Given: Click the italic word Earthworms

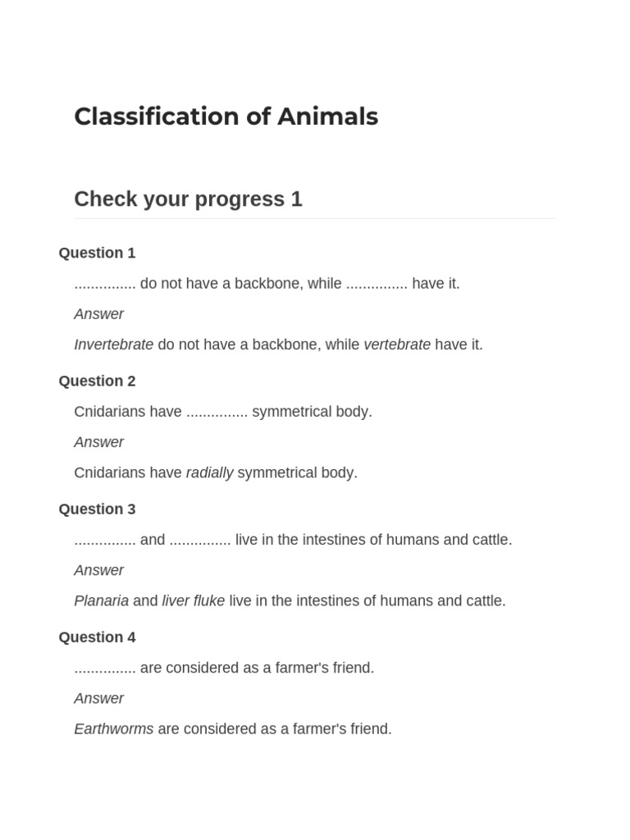Looking at the screenshot, I should click(113, 728).
